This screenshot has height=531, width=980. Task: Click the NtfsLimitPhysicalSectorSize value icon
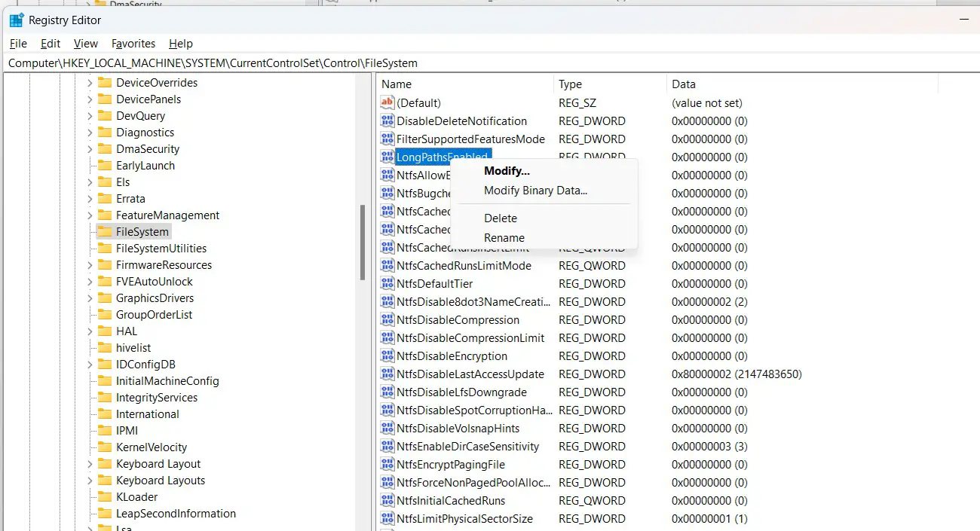(387, 518)
